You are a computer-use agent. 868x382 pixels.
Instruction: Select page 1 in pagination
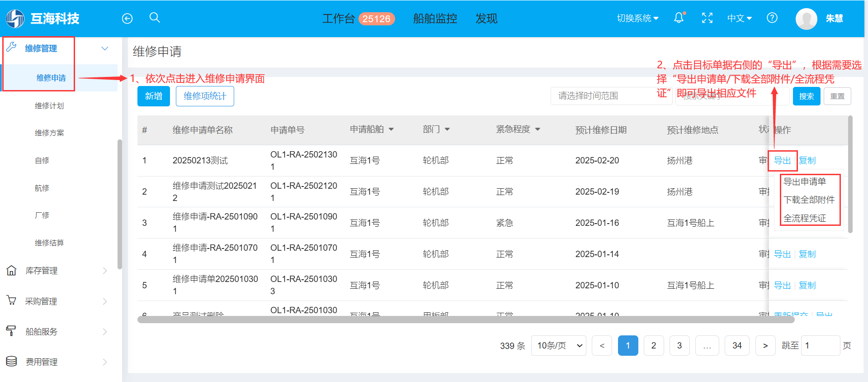point(628,346)
